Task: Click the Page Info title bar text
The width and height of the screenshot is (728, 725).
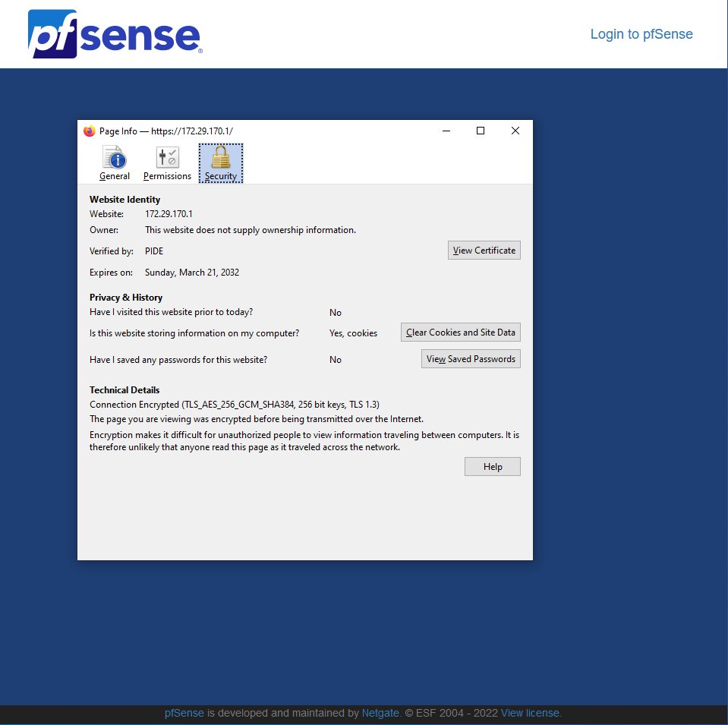Action: (x=165, y=131)
